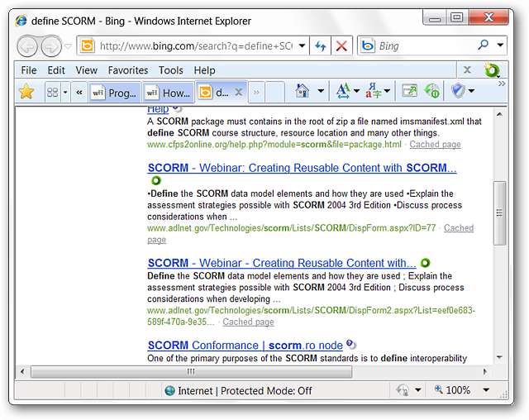This screenshot has width=529, height=420.
Task: Open the Tools menu
Action: 171,70
